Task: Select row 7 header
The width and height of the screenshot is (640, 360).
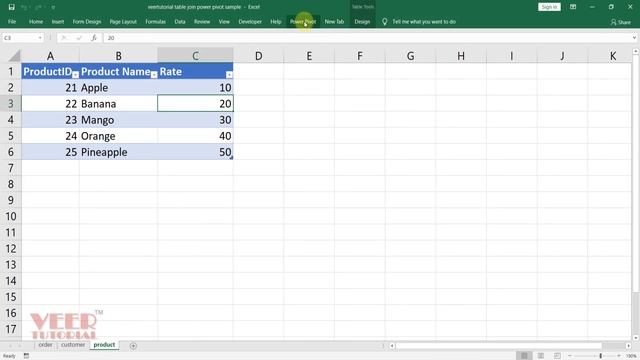Action: tap(11, 168)
